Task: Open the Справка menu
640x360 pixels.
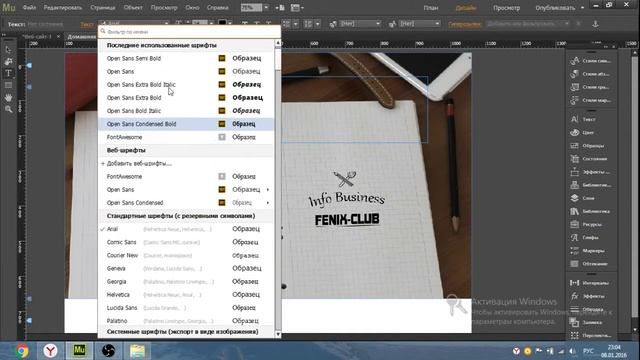Action: pos(217,8)
